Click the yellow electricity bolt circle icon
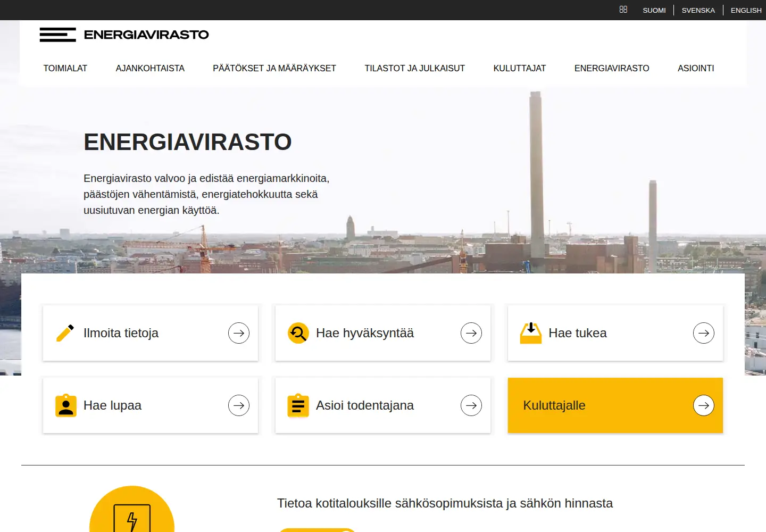This screenshot has height=532, width=766. coord(132,509)
